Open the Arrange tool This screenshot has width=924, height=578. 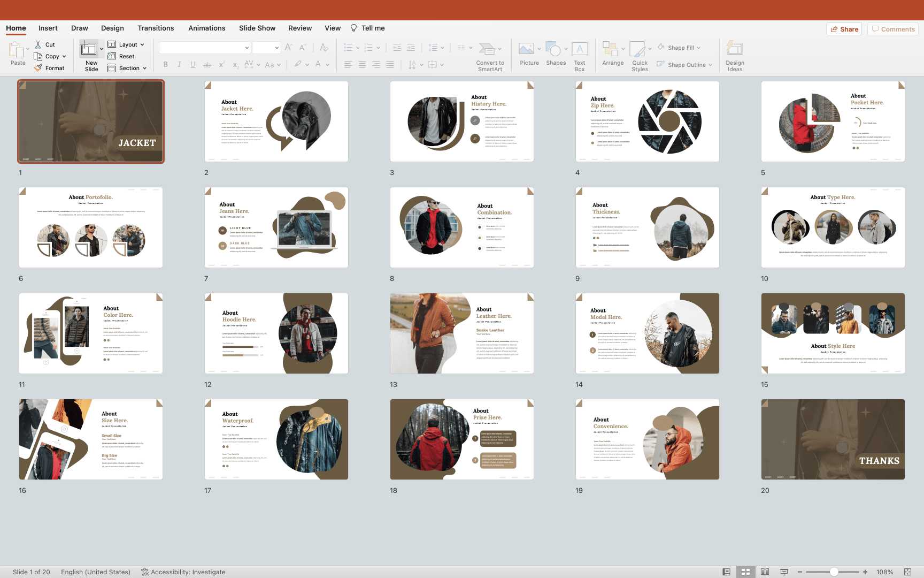click(x=610, y=49)
